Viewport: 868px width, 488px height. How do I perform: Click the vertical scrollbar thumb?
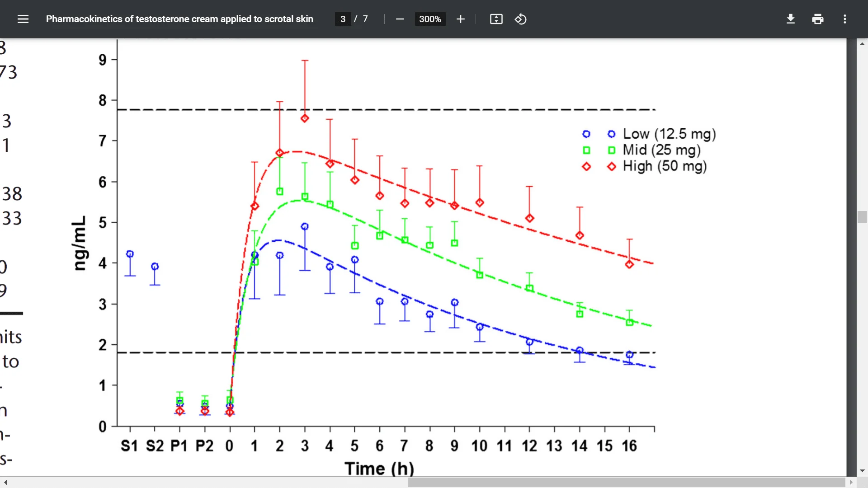(862, 217)
